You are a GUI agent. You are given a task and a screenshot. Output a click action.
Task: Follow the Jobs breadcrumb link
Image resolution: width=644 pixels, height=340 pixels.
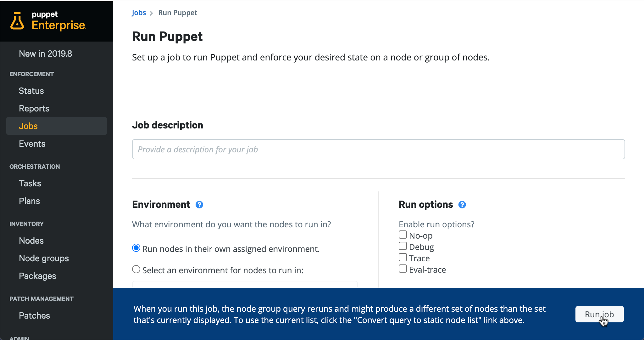tap(139, 13)
